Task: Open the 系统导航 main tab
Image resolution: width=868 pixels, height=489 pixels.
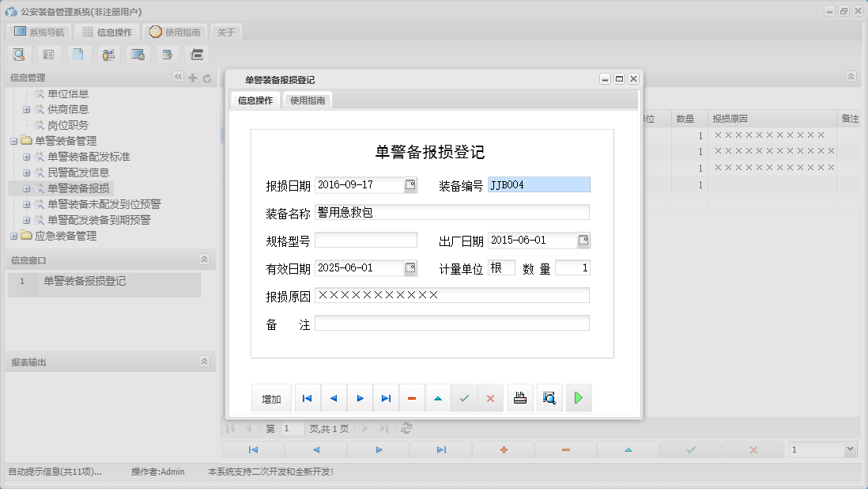Action: pos(40,32)
